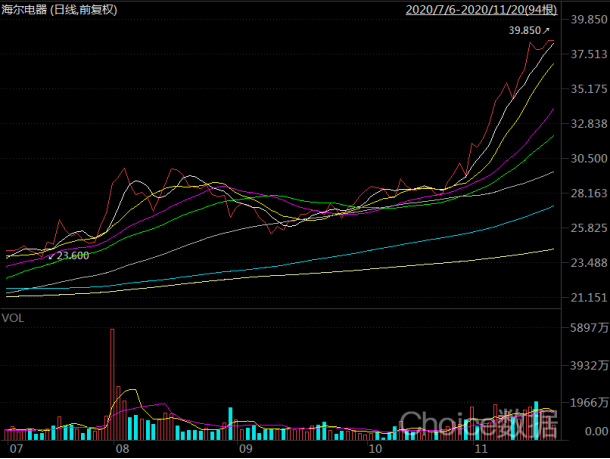This screenshot has height=459, width=610.
Task: Click the 3932万 volume axis label
Action: pos(589,365)
